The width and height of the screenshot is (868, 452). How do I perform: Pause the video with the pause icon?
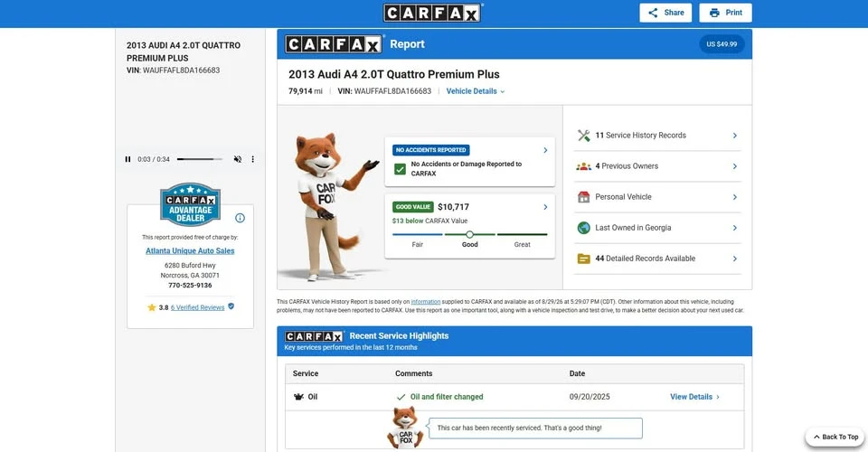point(127,159)
